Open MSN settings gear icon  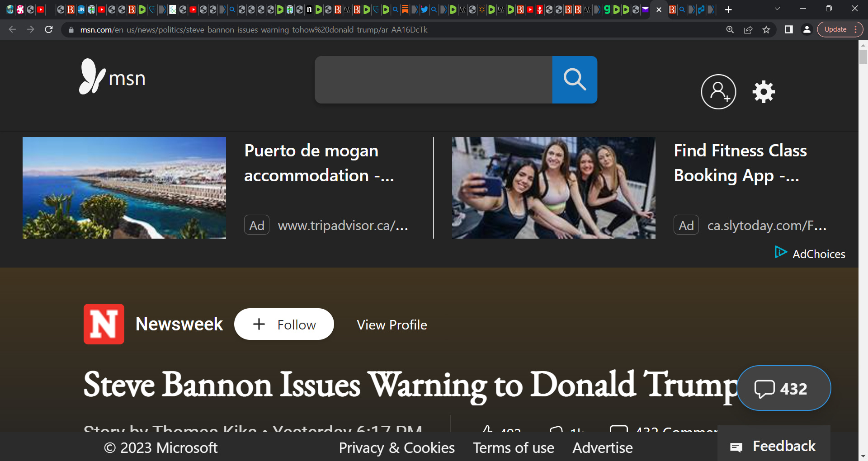764,92
